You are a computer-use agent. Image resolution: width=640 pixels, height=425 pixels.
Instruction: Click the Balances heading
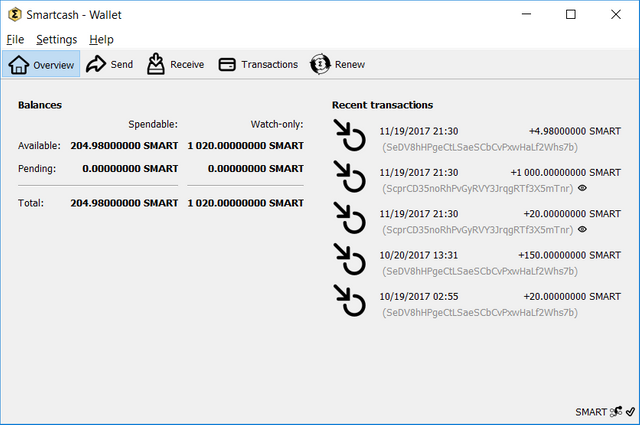(x=40, y=105)
